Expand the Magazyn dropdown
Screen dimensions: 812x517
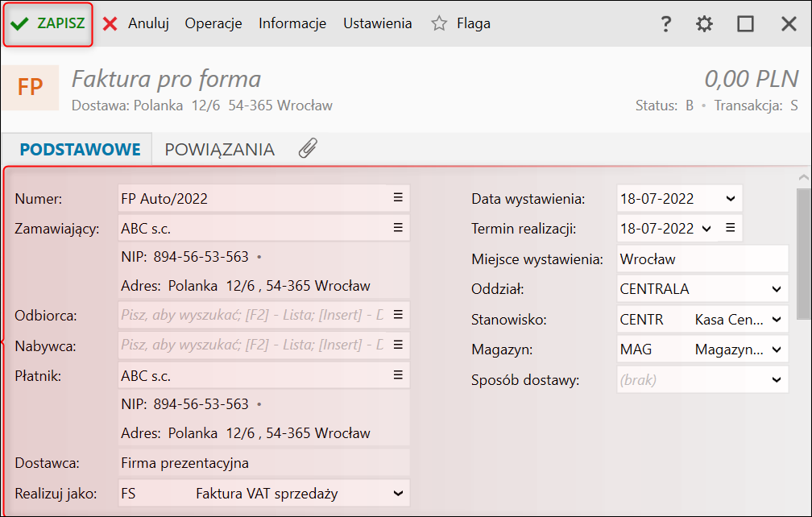[777, 350]
